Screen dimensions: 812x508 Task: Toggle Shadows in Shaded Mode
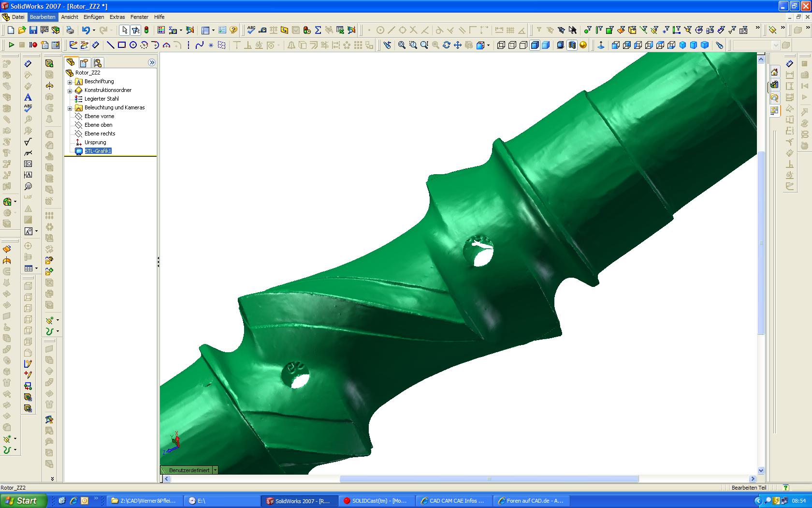click(x=561, y=45)
